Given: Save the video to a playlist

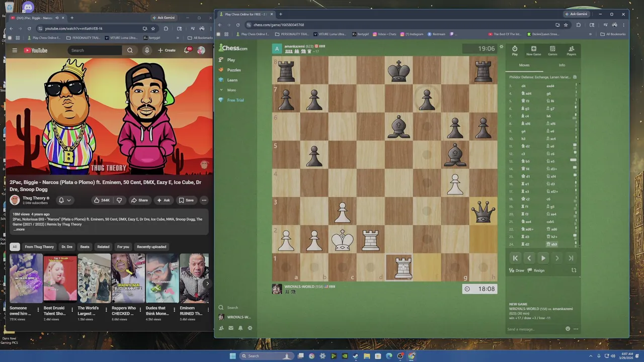Looking at the screenshot, I should point(186,200).
